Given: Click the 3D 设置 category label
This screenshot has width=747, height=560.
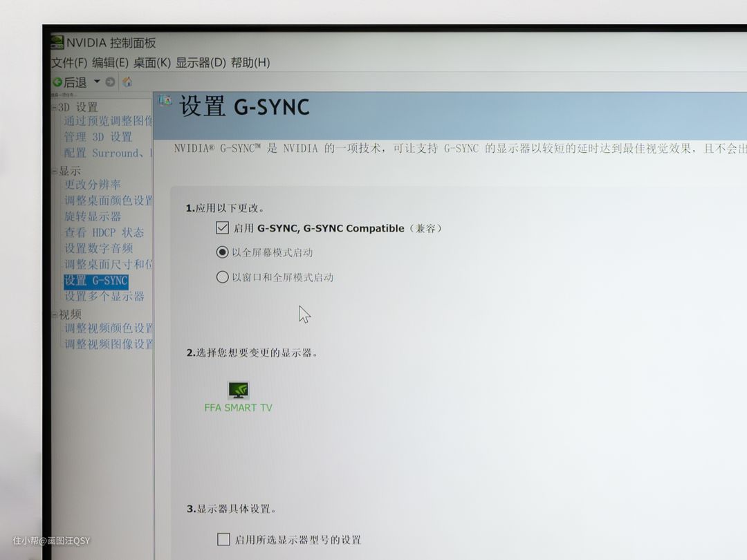Looking at the screenshot, I should [x=78, y=107].
